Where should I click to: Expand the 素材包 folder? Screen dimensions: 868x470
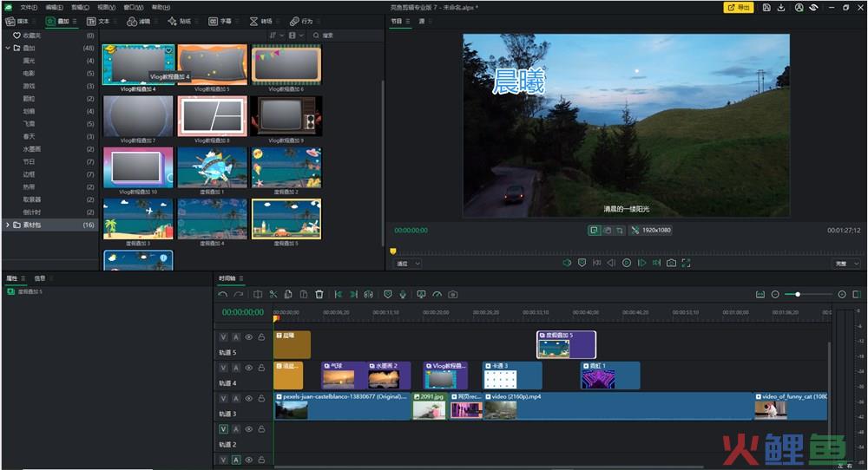8,225
